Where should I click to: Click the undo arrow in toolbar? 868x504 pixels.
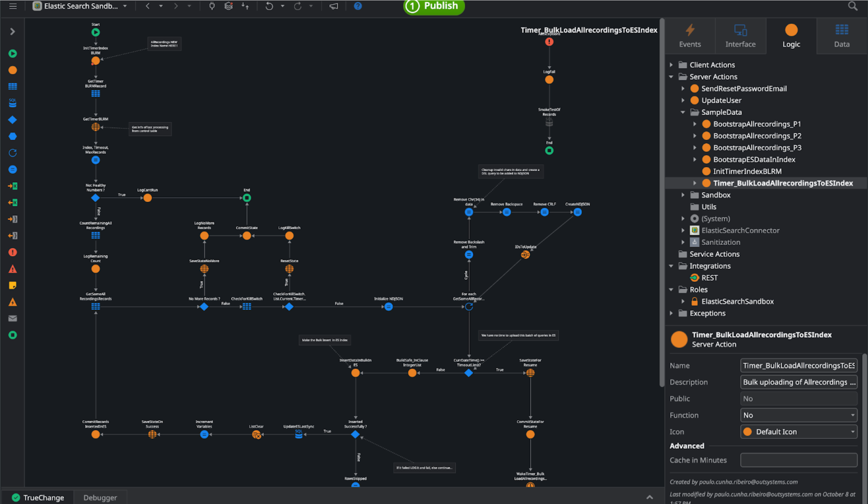(x=269, y=6)
